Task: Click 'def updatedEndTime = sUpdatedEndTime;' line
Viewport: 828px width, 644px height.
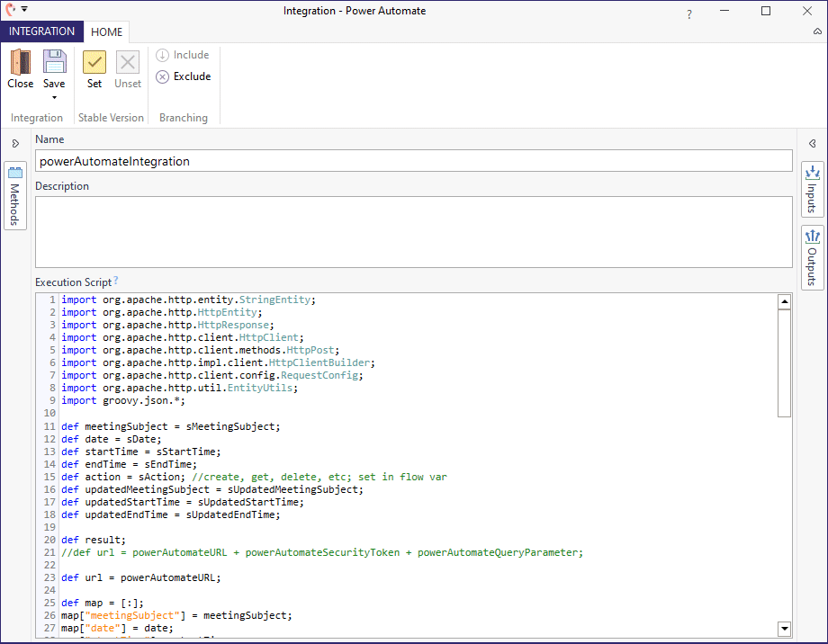Action: pos(171,514)
